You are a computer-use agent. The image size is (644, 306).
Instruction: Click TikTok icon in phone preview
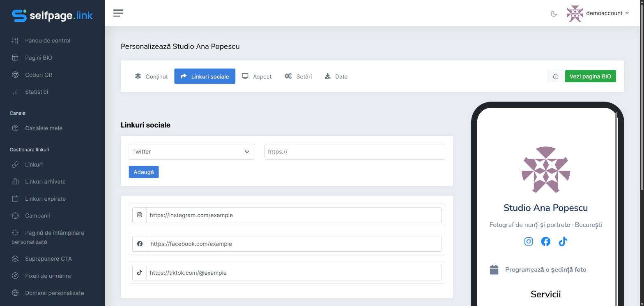click(563, 241)
